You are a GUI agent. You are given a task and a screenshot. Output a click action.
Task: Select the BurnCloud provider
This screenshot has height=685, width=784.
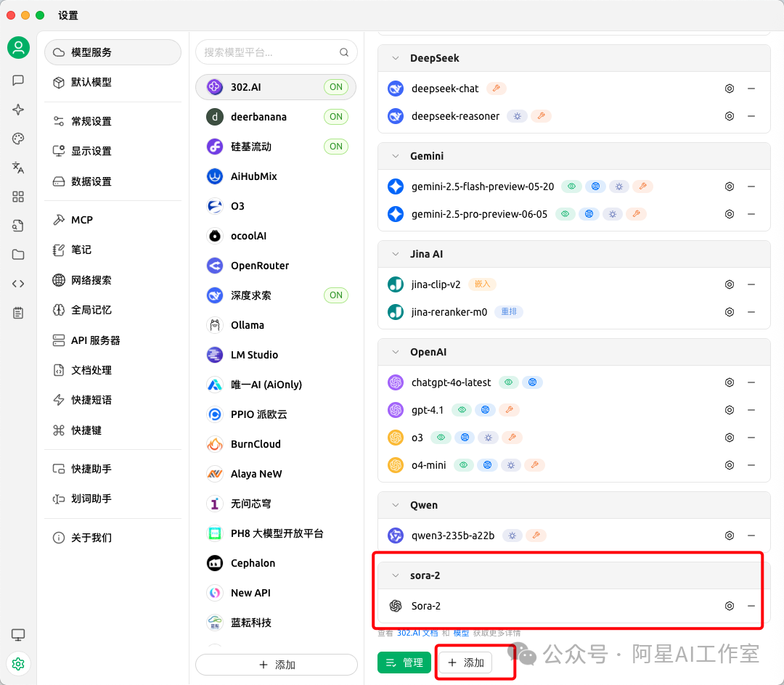tap(276, 443)
